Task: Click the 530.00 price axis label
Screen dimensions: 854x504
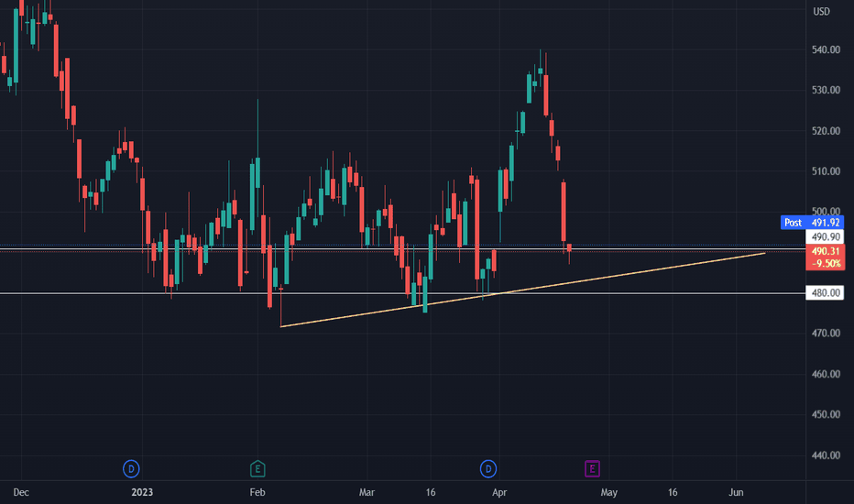Action: pyautogui.click(x=826, y=90)
